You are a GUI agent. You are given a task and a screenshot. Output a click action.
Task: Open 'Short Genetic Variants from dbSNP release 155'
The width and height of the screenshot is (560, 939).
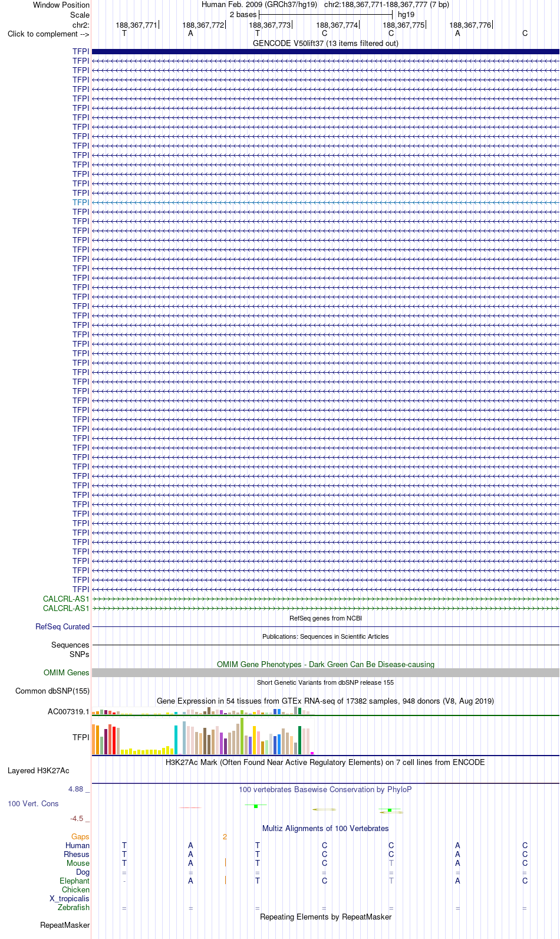click(x=325, y=682)
